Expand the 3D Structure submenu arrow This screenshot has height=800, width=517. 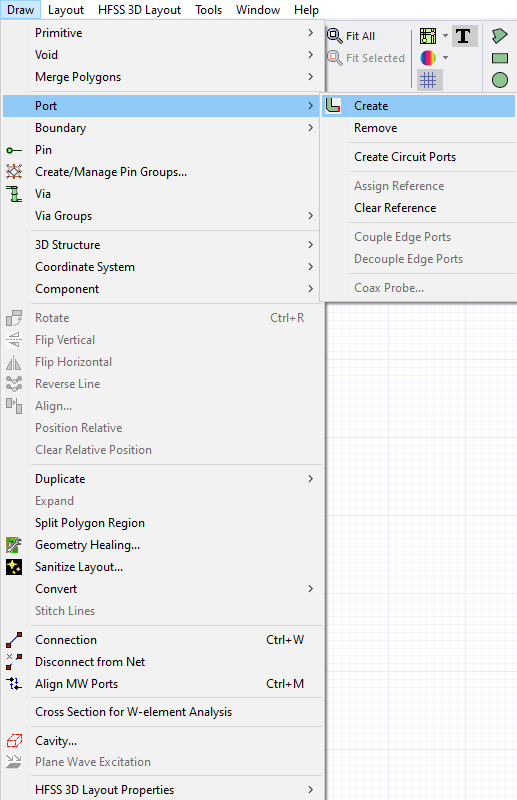click(x=310, y=245)
